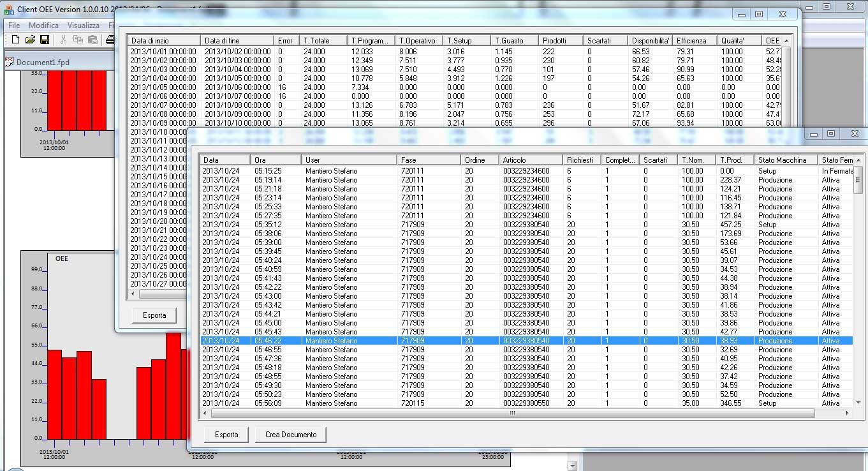Sort detail table by User column
This screenshot has width=868, height=471.
(349, 160)
